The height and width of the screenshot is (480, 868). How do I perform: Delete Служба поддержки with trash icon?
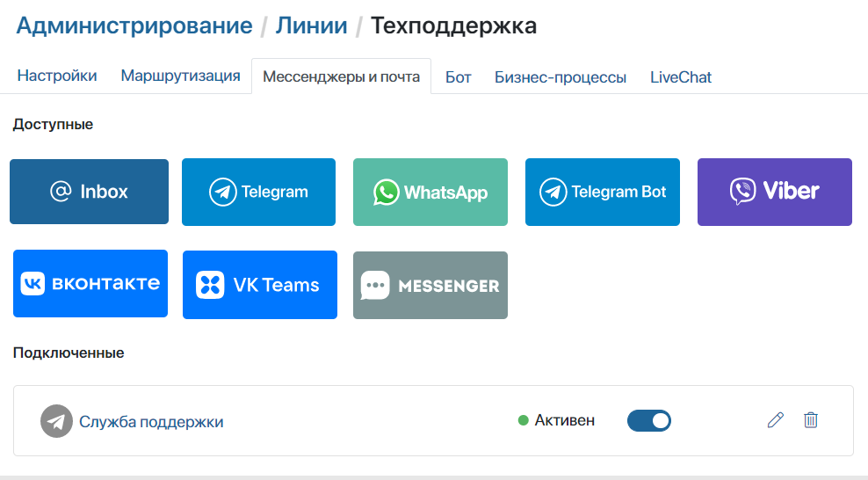(x=810, y=420)
